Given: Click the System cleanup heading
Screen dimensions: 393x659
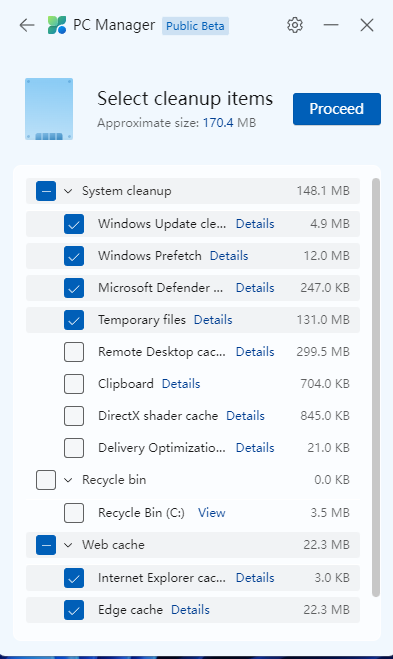Looking at the screenshot, I should pos(127,191).
